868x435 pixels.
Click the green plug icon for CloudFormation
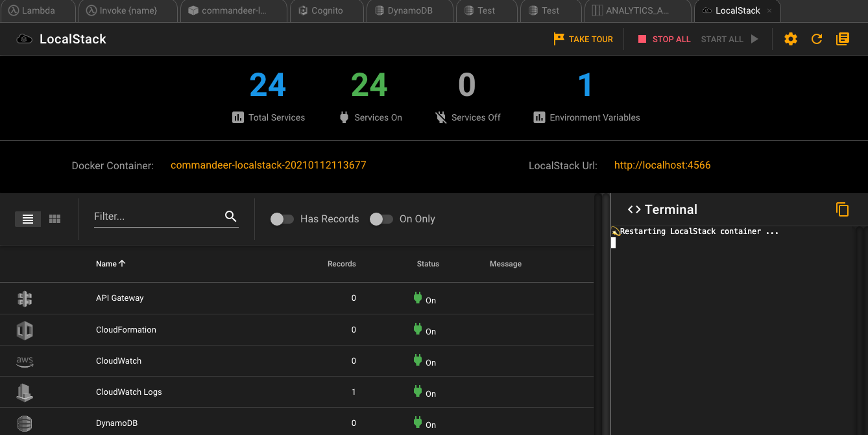(418, 329)
